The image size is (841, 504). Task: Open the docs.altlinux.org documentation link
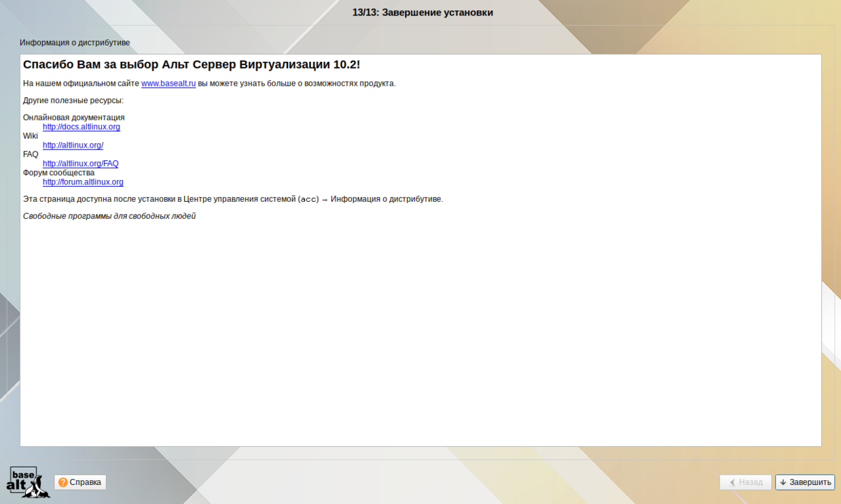point(82,127)
